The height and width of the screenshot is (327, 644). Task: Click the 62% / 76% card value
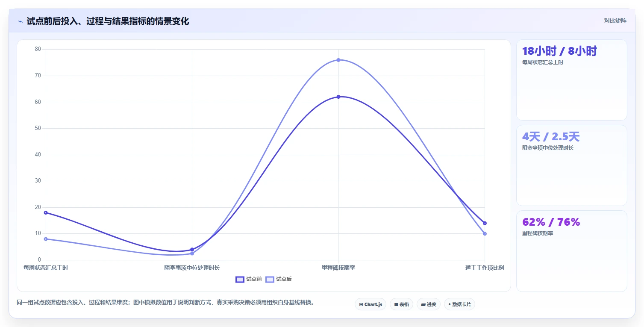pyautogui.click(x=551, y=222)
